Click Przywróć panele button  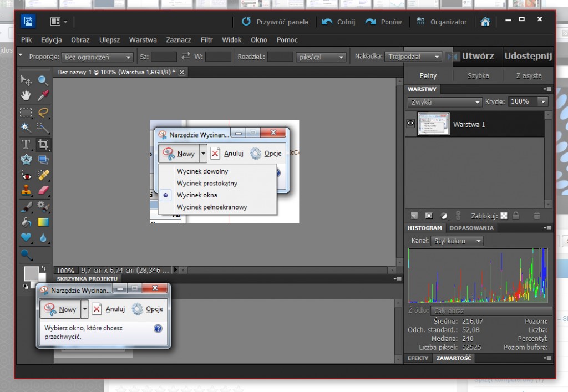pos(275,22)
